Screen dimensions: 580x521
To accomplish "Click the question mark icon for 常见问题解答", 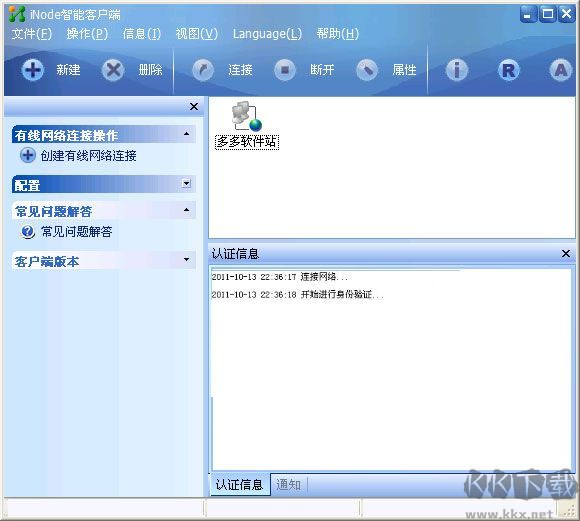I will 28,232.
